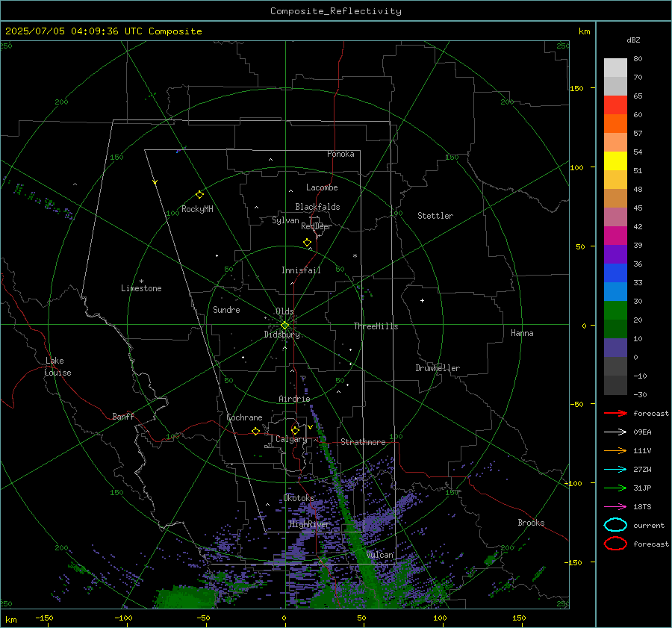The height and width of the screenshot is (628, 672).
Task: Click the Innisfail city label
Action: click(x=301, y=270)
